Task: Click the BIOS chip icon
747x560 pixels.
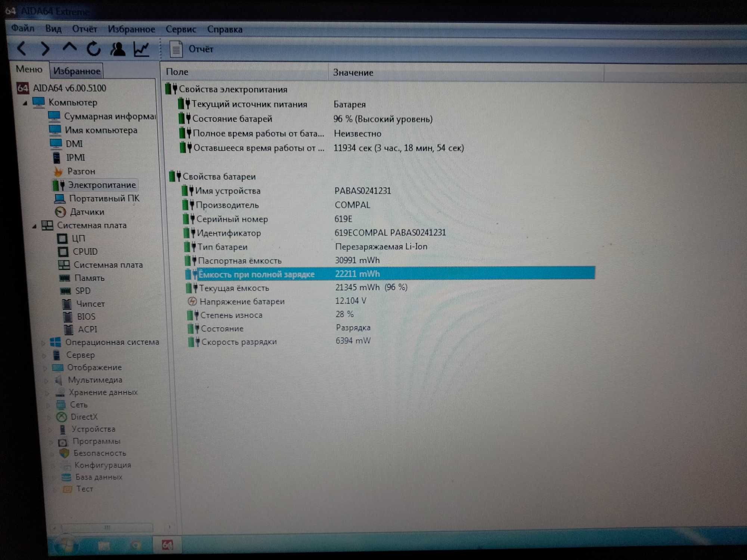Action: [68, 317]
